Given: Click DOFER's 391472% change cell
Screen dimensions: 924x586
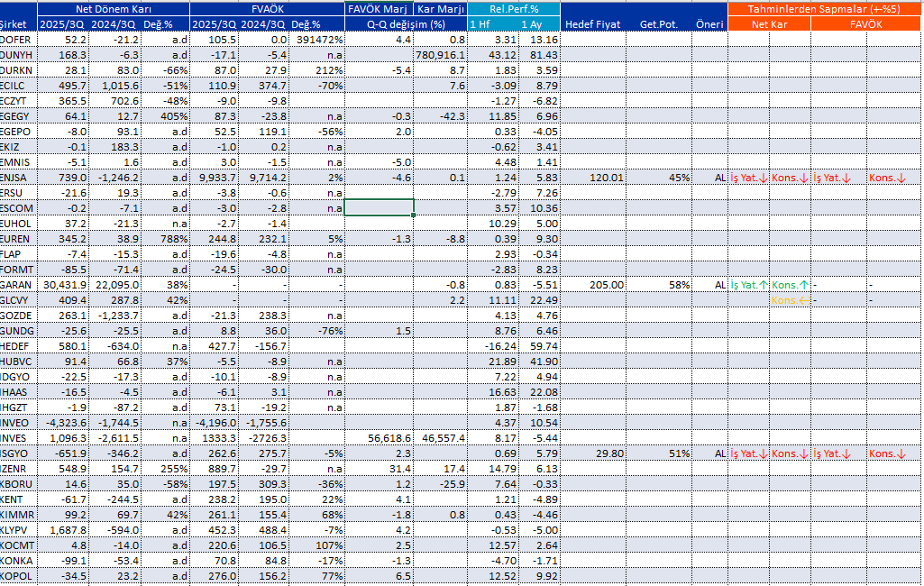Looking at the screenshot, I should (x=320, y=40).
